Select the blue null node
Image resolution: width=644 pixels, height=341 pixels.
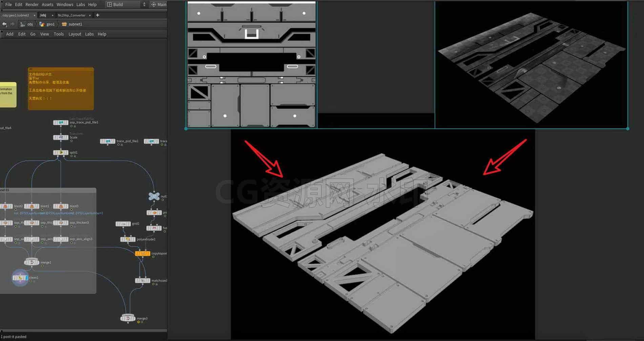click(154, 196)
